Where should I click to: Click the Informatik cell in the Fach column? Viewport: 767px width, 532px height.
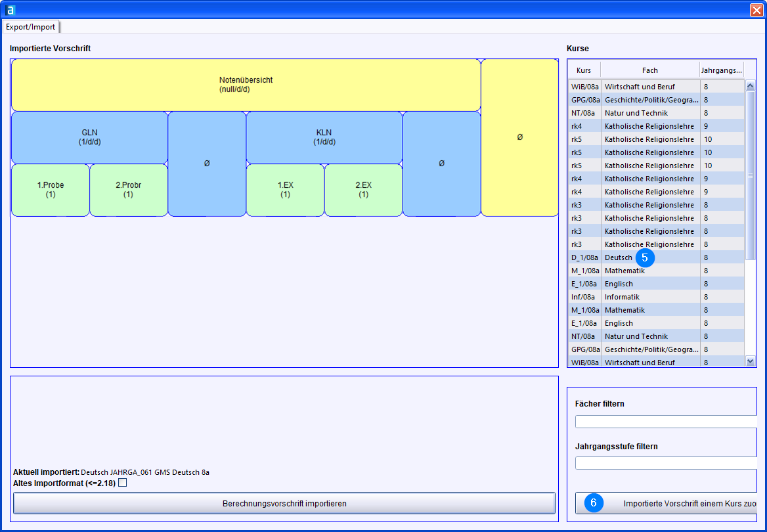[651, 297]
